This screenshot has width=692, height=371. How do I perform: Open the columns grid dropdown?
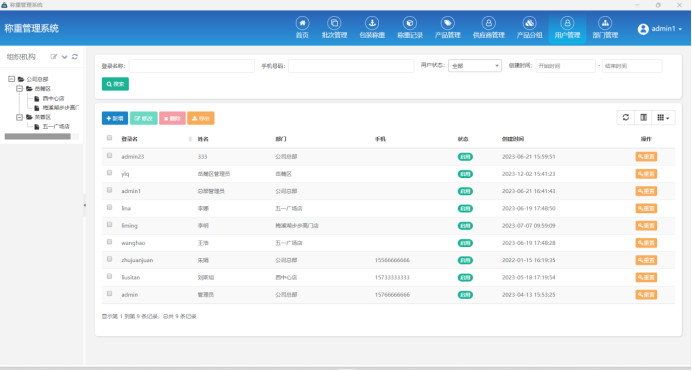[663, 117]
